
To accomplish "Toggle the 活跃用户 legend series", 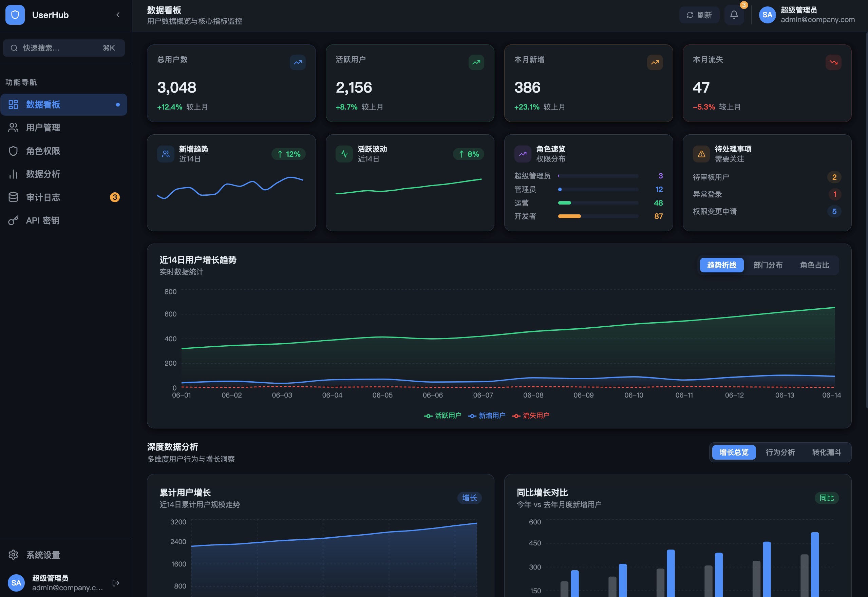I will [x=442, y=416].
